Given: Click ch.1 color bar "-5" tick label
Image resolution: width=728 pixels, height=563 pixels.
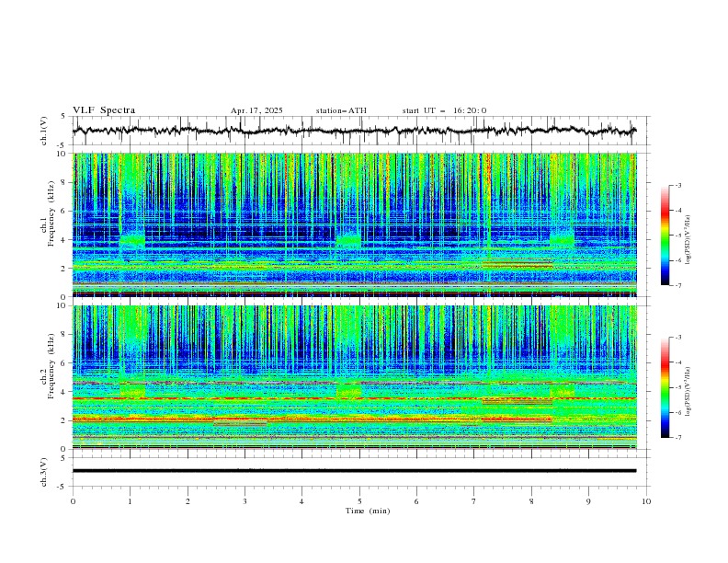Looking at the screenshot, I should 677,236.
